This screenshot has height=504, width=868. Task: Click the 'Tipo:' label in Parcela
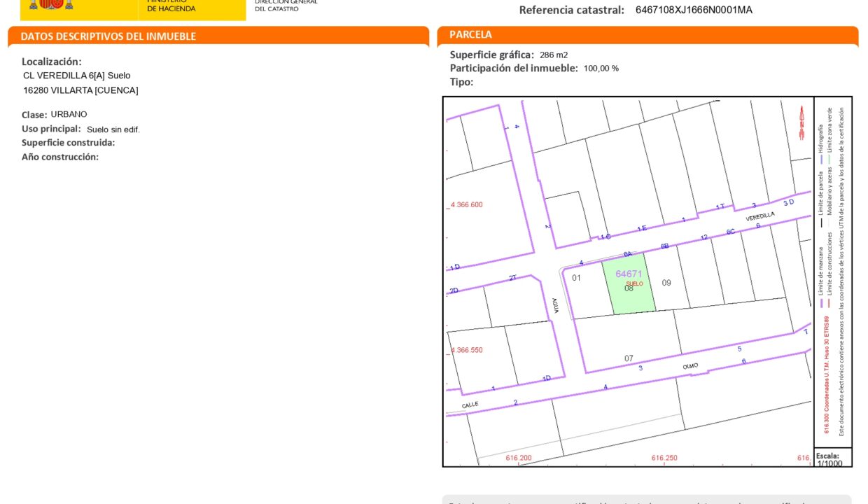click(462, 82)
